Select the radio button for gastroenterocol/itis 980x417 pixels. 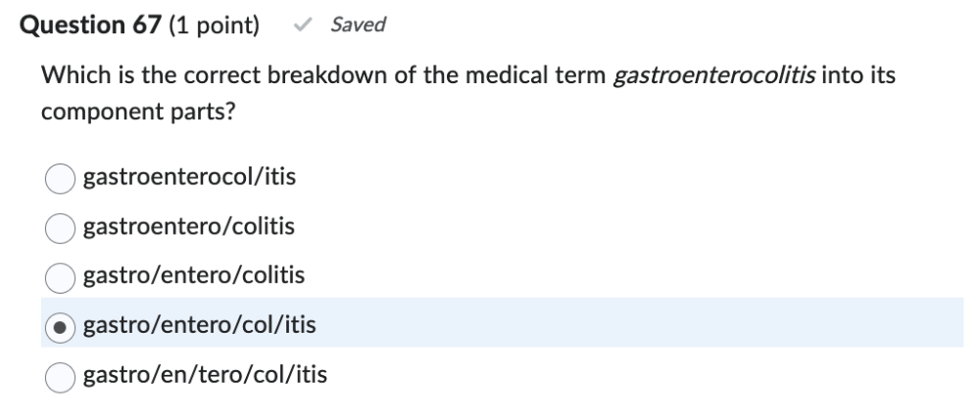click(x=61, y=178)
